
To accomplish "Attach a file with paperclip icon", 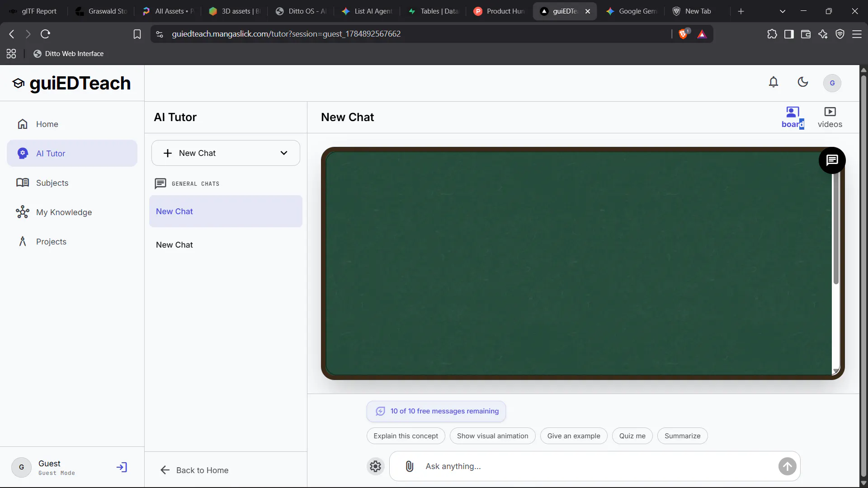I will coord(410,466).
